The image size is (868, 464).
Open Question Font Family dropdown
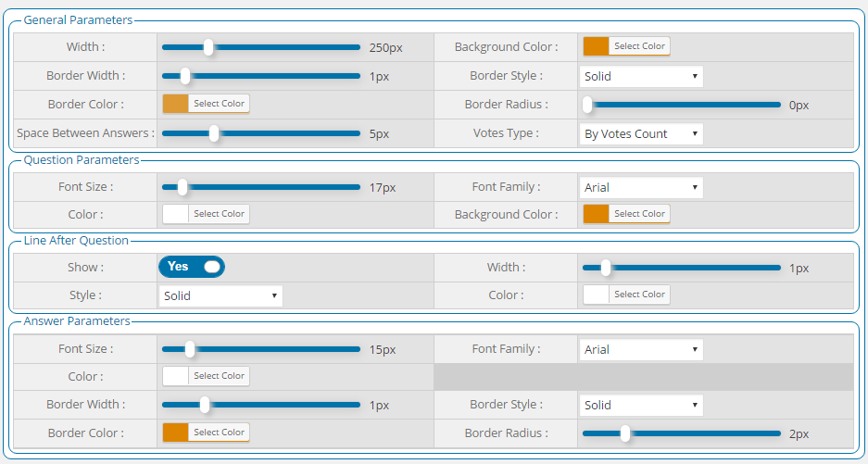click(641, 187)
